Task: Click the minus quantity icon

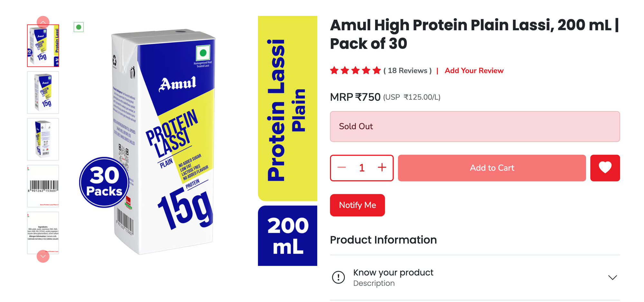Action: click(342, 168)
